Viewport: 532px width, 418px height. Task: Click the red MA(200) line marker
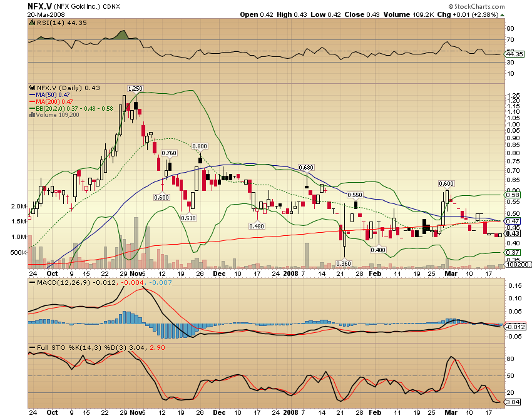pos(31,101)
